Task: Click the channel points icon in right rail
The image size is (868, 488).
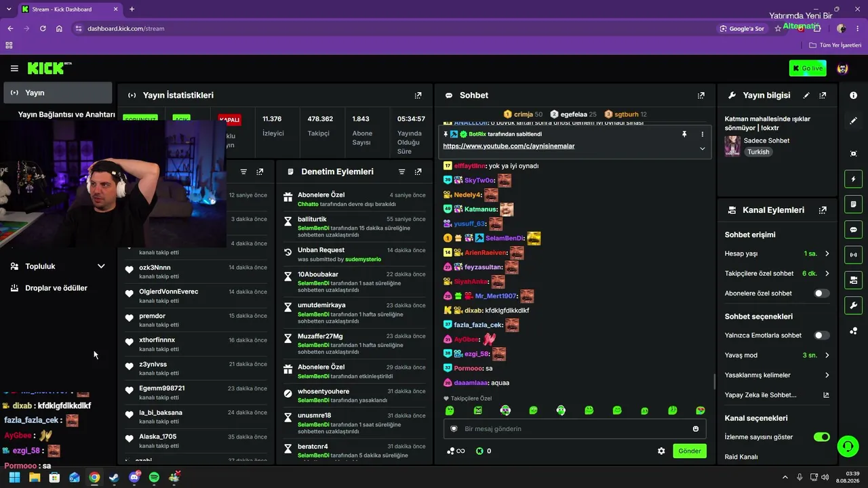Action: pos(853,331)
